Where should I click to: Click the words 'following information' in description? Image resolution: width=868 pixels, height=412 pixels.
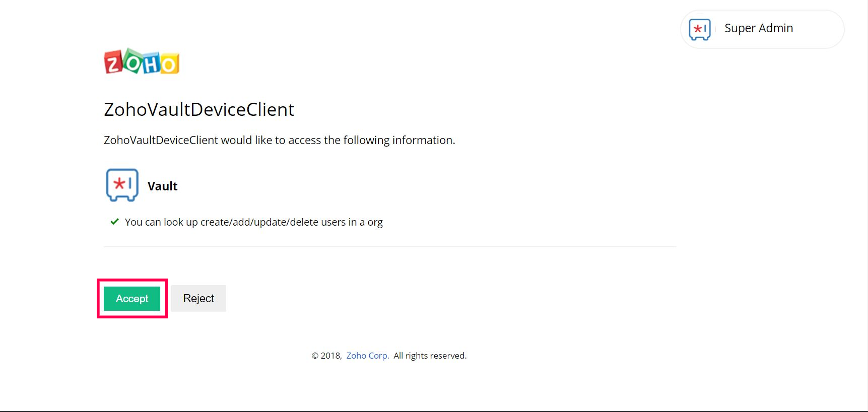click(398, 140)
